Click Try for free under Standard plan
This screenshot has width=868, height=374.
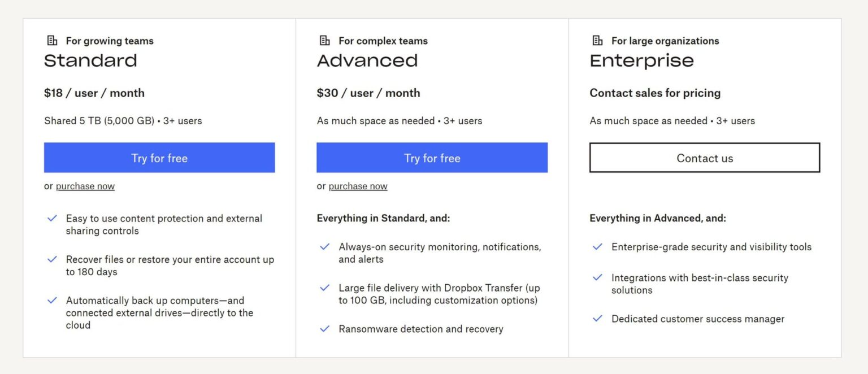159,158
